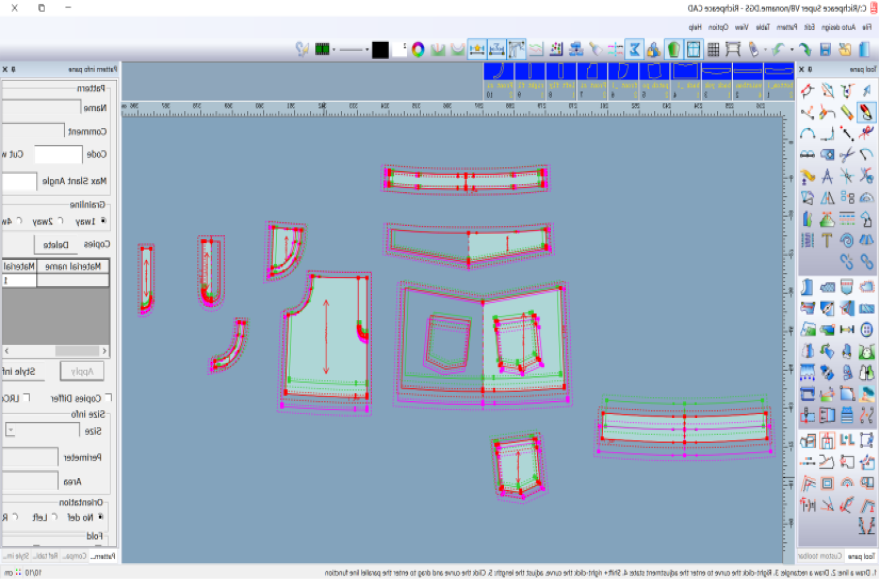880x580 pixels.
Task: Click the color wheel icon in toolbar
Action: tap(418, 48)
